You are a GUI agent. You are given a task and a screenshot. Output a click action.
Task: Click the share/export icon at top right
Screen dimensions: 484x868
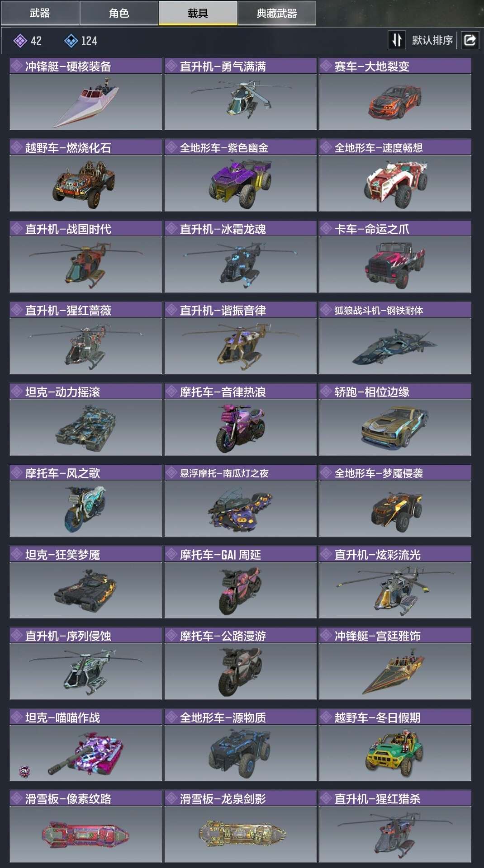[470, 40]
